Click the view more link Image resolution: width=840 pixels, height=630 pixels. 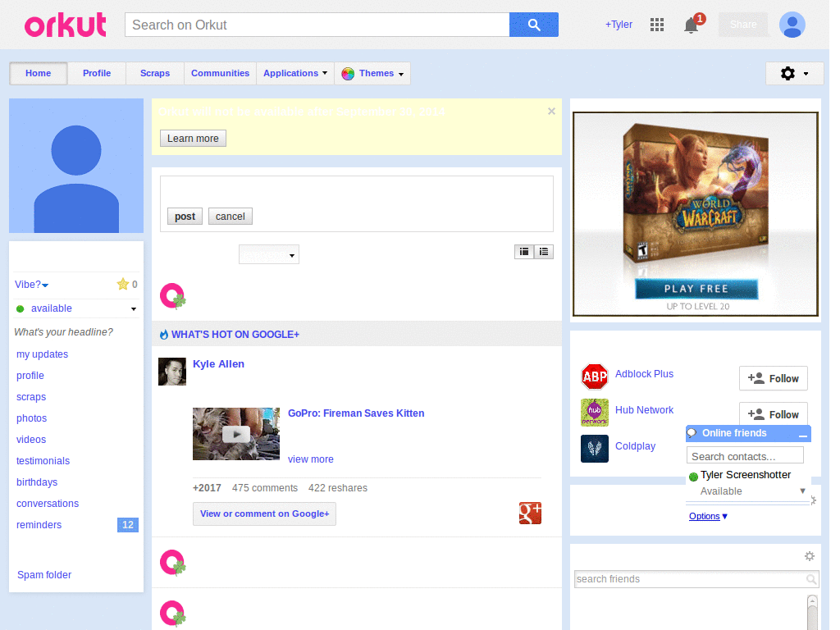point(311,459)
